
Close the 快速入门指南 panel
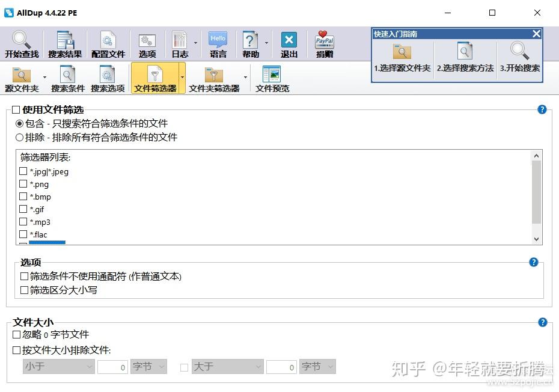tap(537, 34)
